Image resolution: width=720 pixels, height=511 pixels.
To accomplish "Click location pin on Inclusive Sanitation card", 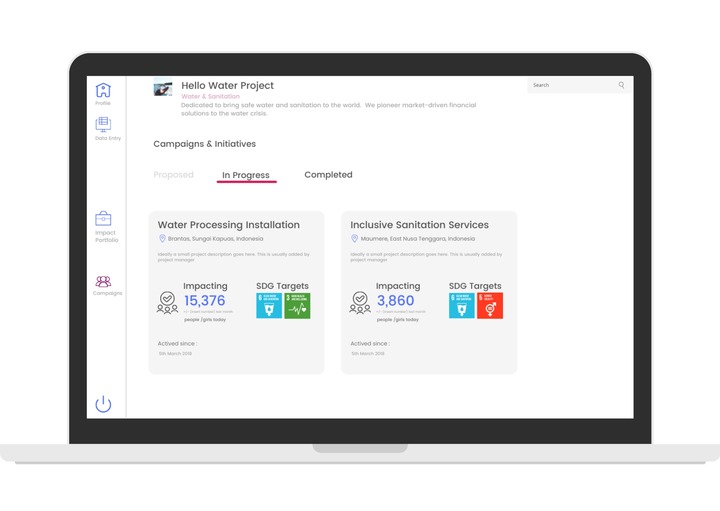I will tap(354, 239).
